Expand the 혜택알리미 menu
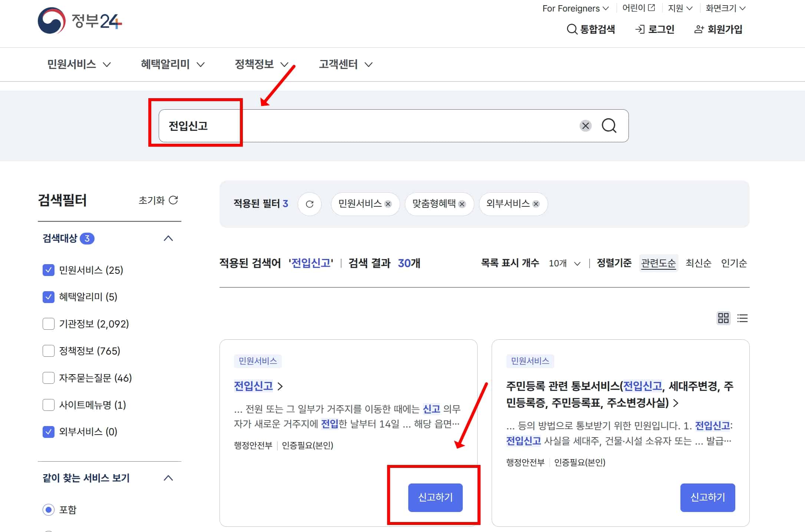 pyautogui.click(x=173, y=64)
